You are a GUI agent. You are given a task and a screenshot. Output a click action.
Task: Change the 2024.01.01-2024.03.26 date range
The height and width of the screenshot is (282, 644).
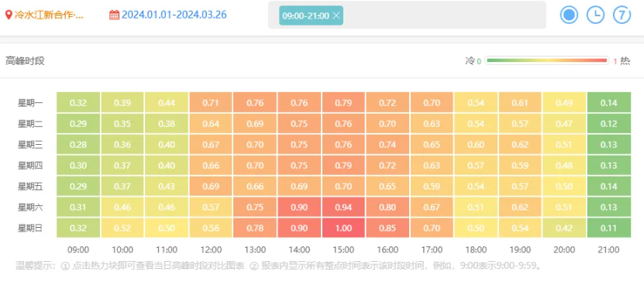pyautogui.click(x=174, y=15)
